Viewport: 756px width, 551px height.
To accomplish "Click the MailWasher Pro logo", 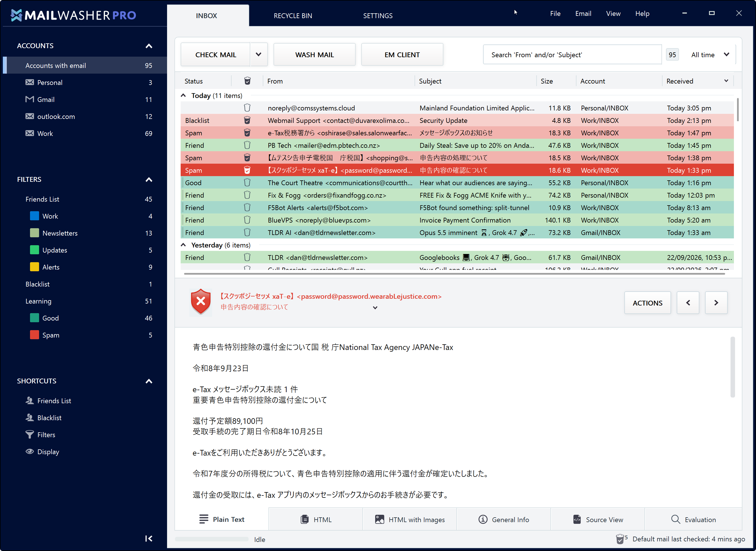I will click(73, 15).
